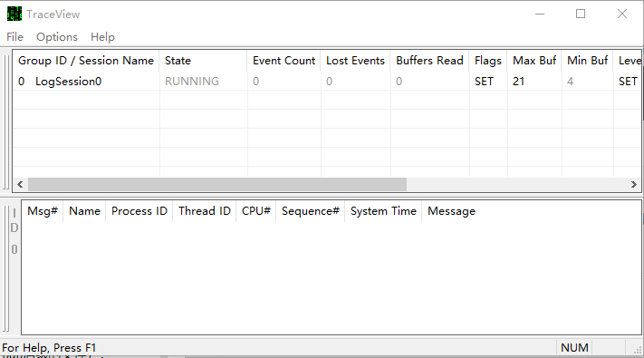Image resolution: width=644 pixels, height=358 pixels.
Task: Click the RUNNING state cell
Action: coord(192,82)
